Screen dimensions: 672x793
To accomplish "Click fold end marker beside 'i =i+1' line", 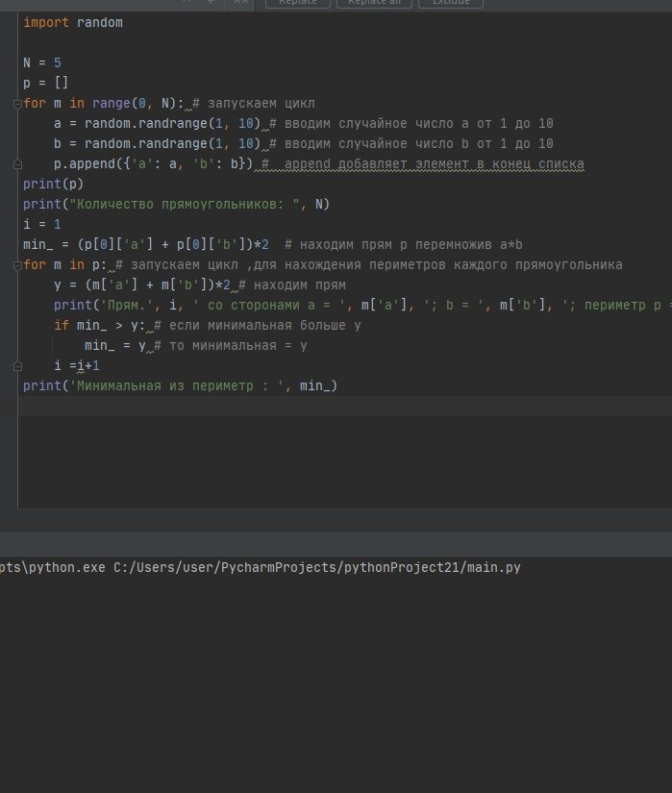I will tap(17, 366).
